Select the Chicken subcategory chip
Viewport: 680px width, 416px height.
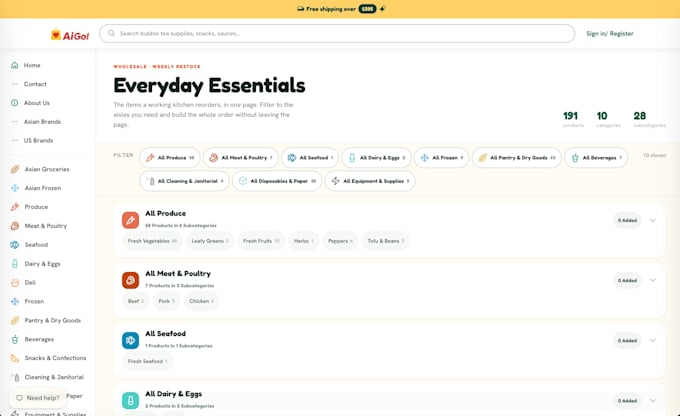pos(201,301)
